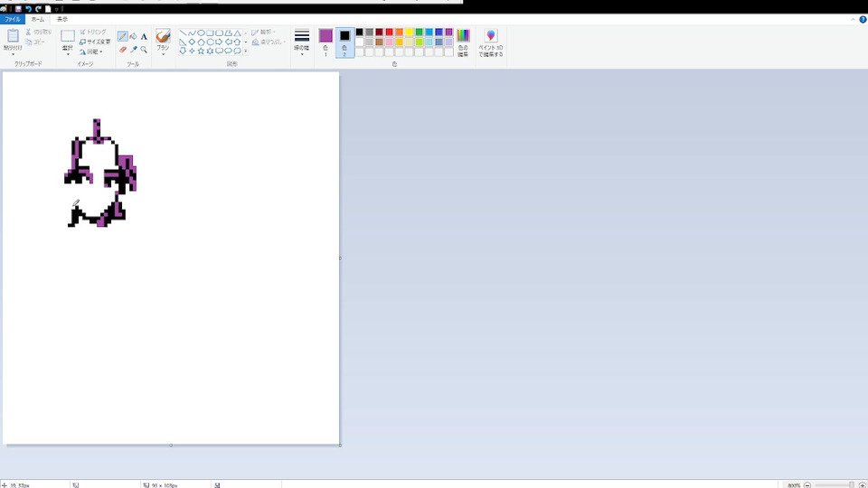868x488 pixels.
Task: Choose the Triangle shape
Action: point(237,33)
